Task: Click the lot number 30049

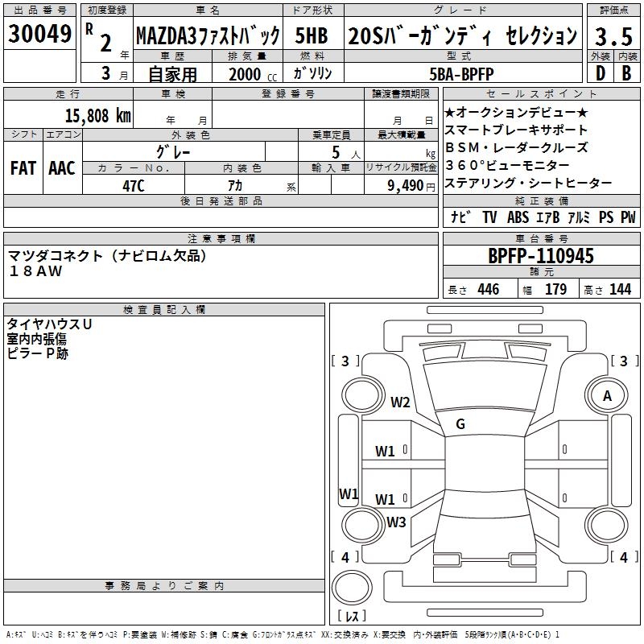Action: [x=39, y=34]
